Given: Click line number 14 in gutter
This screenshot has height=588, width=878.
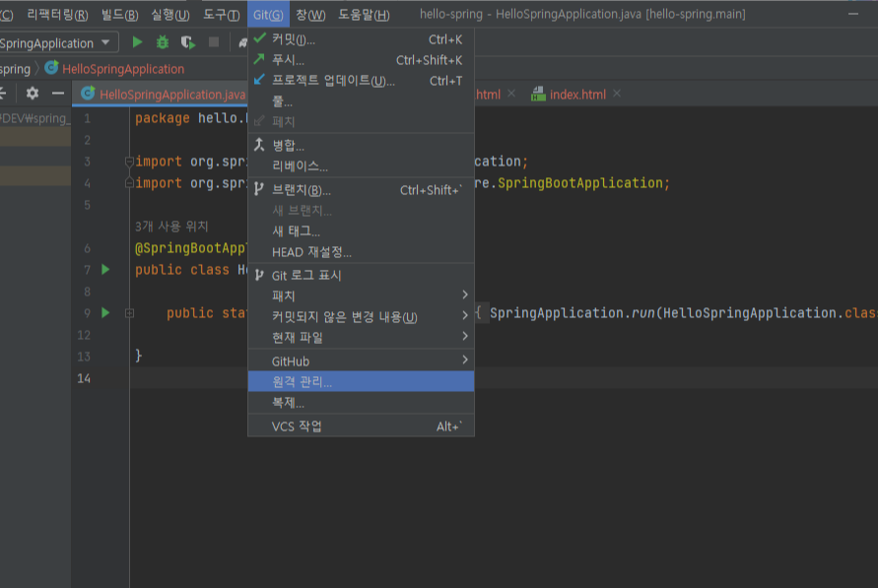Looking at the screenshot, I should [84, 378].
